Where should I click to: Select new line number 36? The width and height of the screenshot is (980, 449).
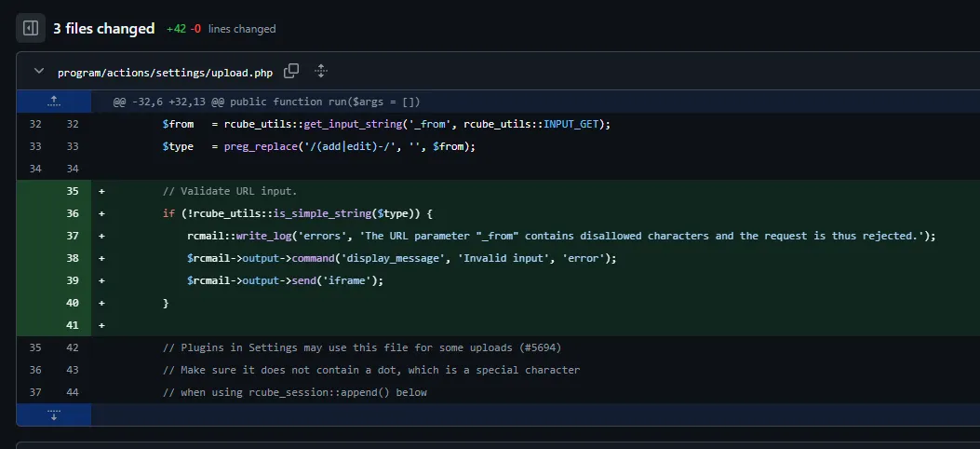tap(72, 213)
